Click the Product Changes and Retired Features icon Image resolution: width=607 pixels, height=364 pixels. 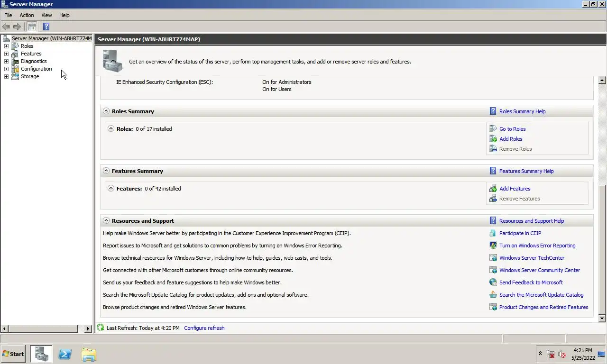coord(493,307)
